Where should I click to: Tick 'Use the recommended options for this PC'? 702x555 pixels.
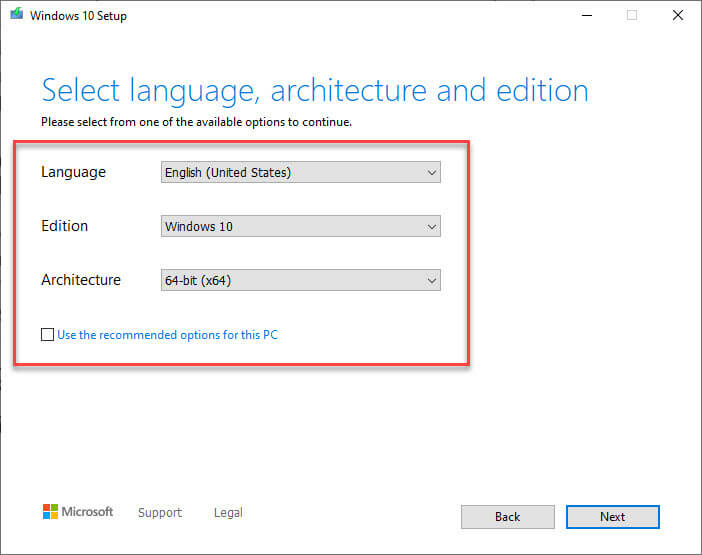pyautogui.click(x=47, y=334)
